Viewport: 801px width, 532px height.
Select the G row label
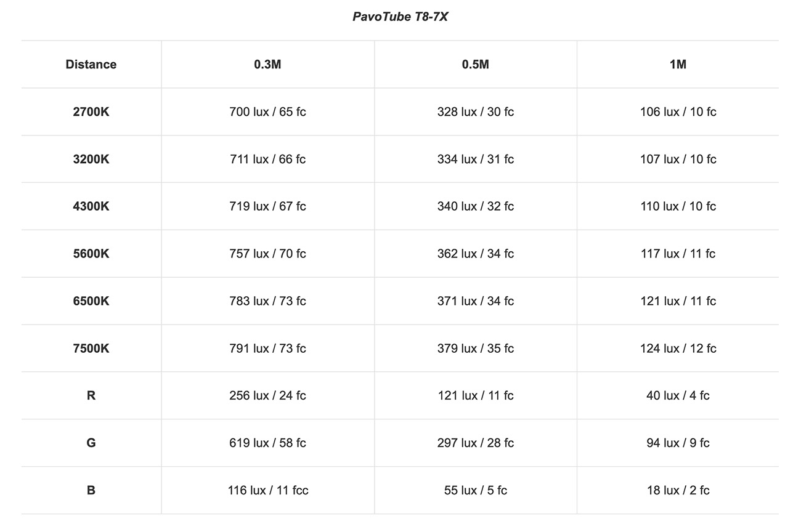[91, 443]
